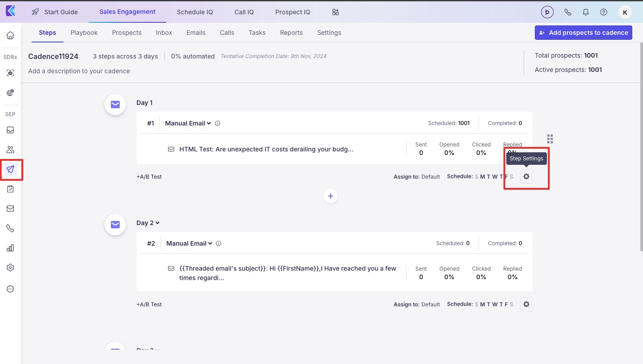Go to Home in the left sidebar
This screenshot has width=643, height=364.
(x=10, y=35)
